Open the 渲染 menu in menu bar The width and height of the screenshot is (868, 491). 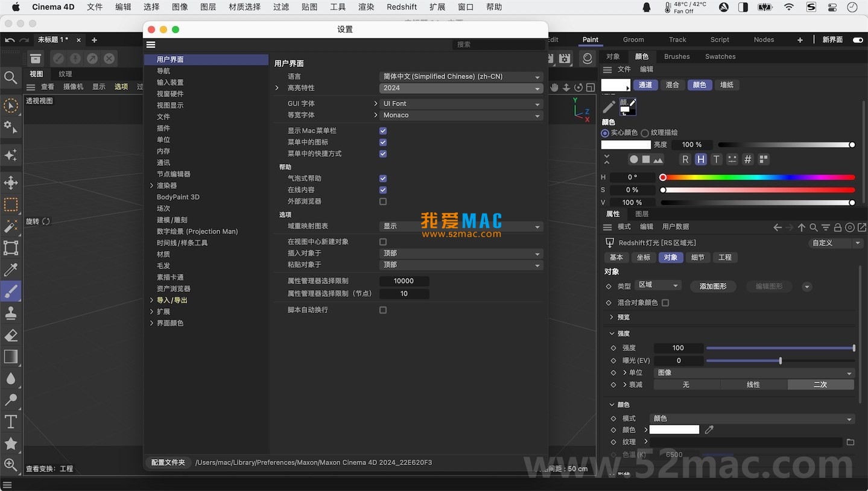(x=366, y=7)
